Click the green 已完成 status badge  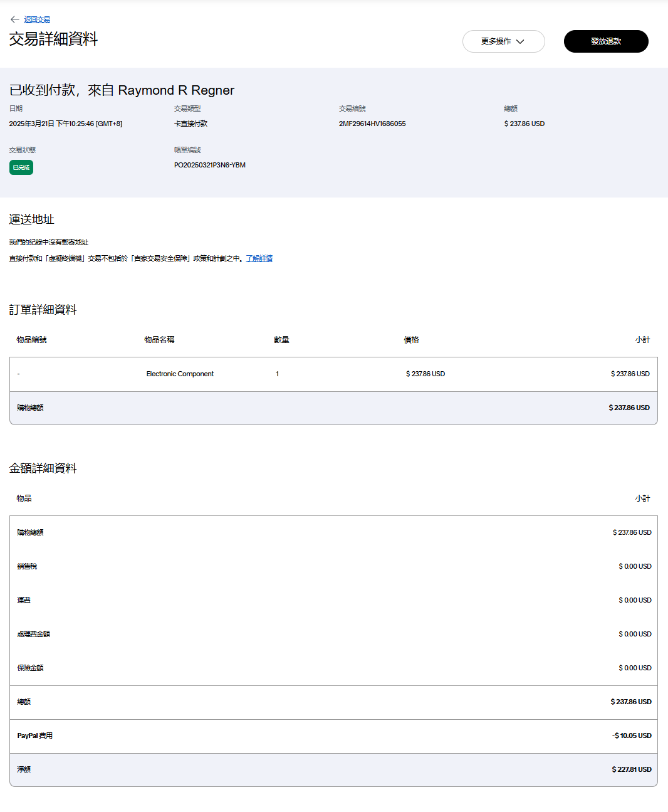pos(21,167)
